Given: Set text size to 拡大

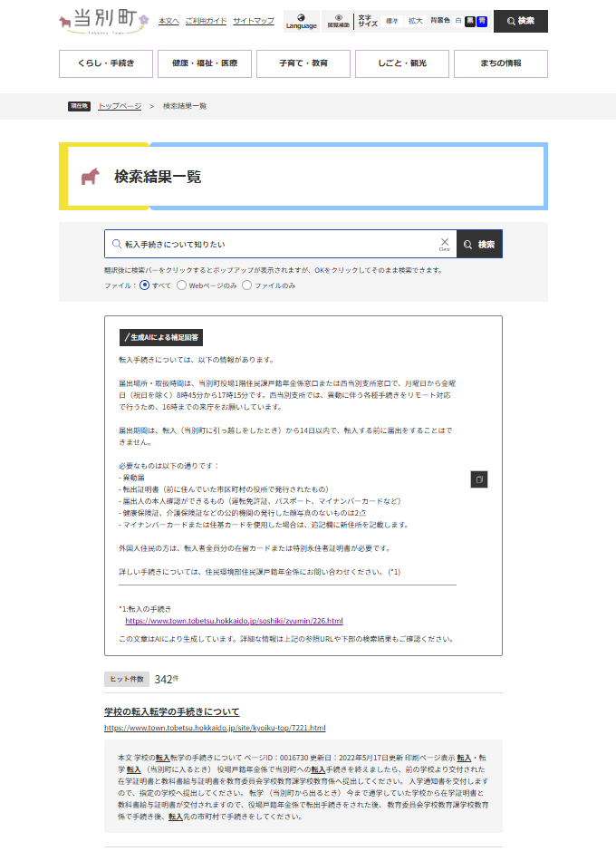Looking at the screenshot, I should tap(416, 21).
